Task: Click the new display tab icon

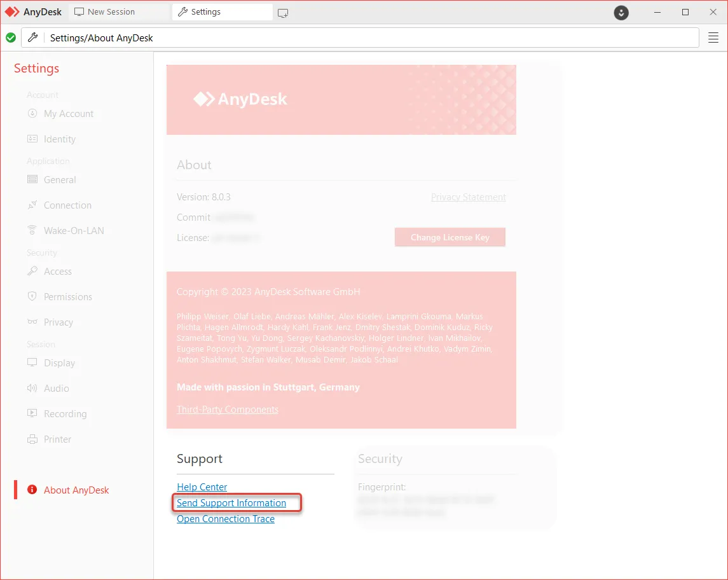Action: (x=283, y=13)
